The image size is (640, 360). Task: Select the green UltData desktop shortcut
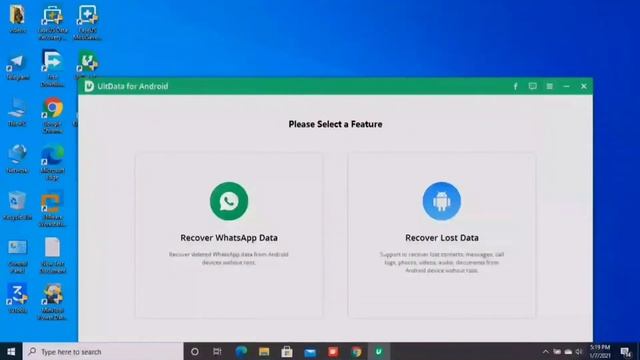click(87, 64)
